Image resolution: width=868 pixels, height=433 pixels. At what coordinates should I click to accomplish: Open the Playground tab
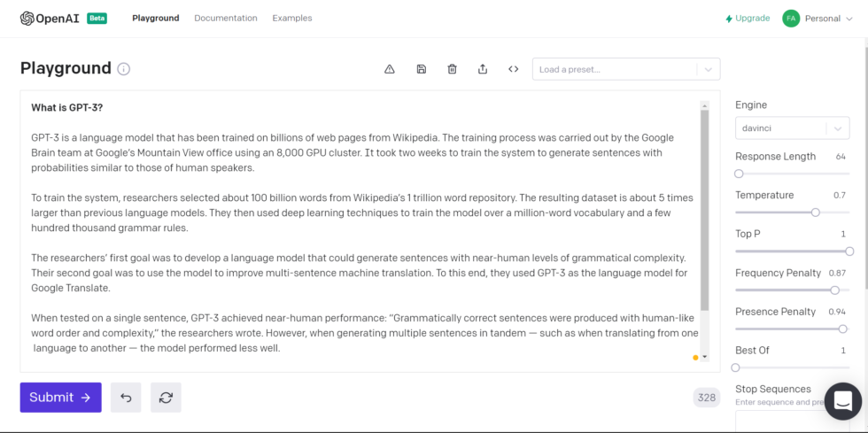click(x=156, y=19)
